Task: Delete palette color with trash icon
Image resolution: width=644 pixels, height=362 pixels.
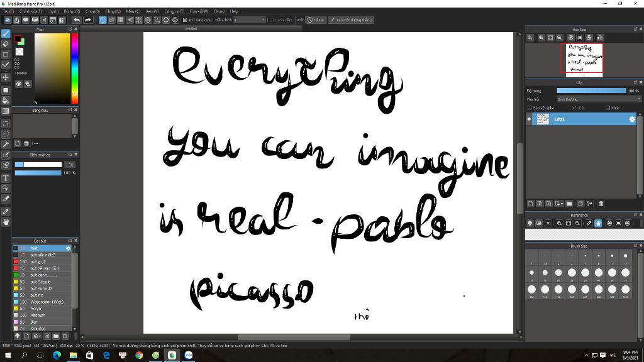Action: 26,143
